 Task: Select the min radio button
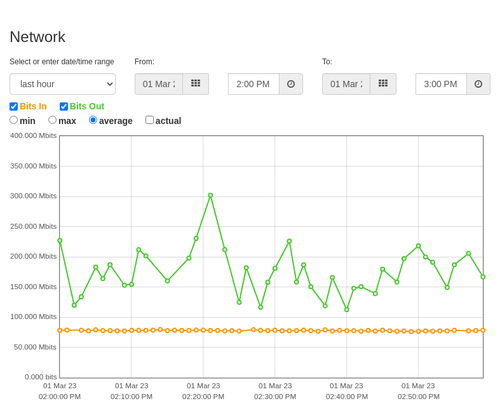pyautogui.click(x=14, y=120)
